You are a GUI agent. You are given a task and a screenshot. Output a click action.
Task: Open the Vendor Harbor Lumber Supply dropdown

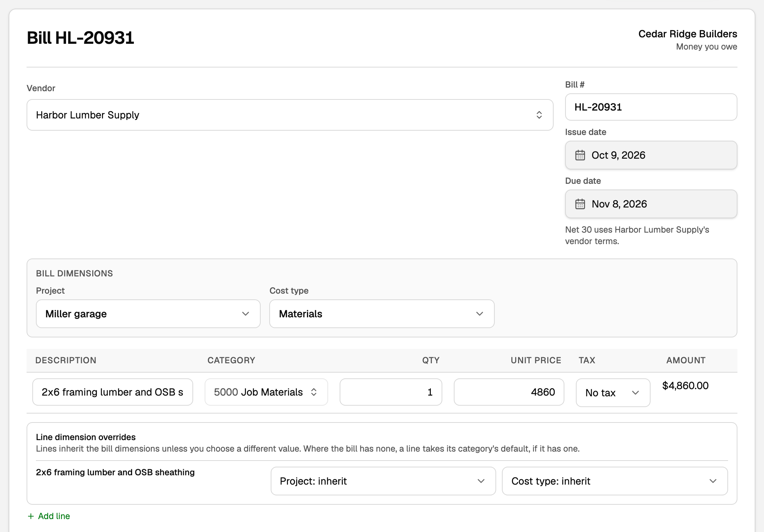(290, 115)
